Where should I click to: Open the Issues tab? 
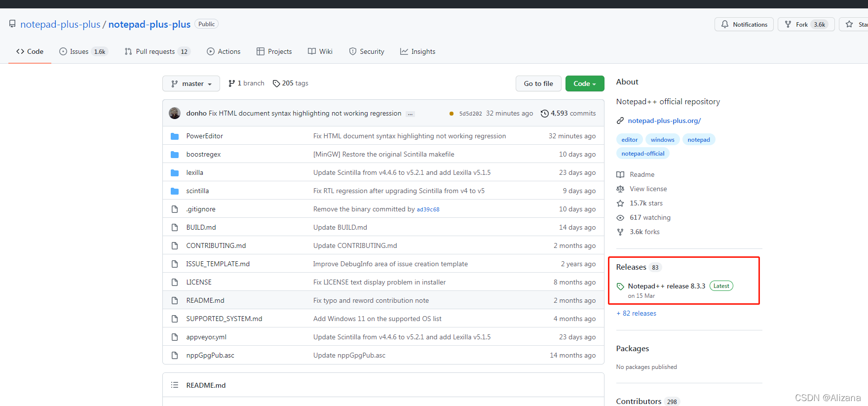tap(84, 51)
